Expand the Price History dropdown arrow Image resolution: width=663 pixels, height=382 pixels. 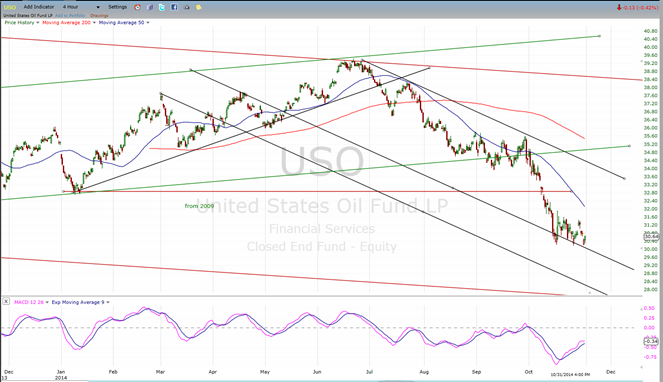38,23
